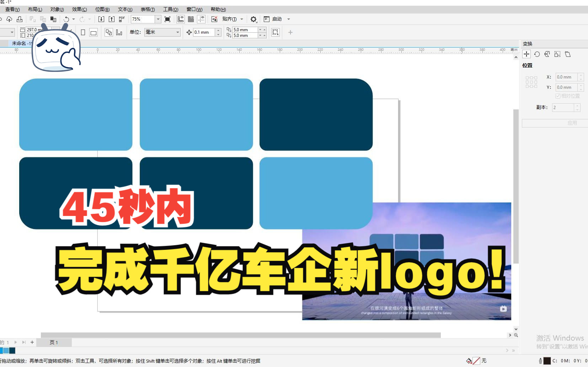Expand the 贴齐 snap-to dropdown
Viewport: 588px width, 367px height.
[x=242, y=19]
